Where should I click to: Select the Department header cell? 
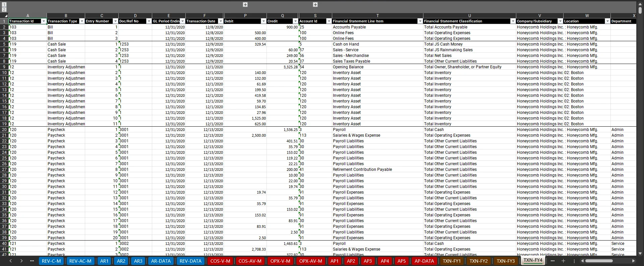click(623, 21)
